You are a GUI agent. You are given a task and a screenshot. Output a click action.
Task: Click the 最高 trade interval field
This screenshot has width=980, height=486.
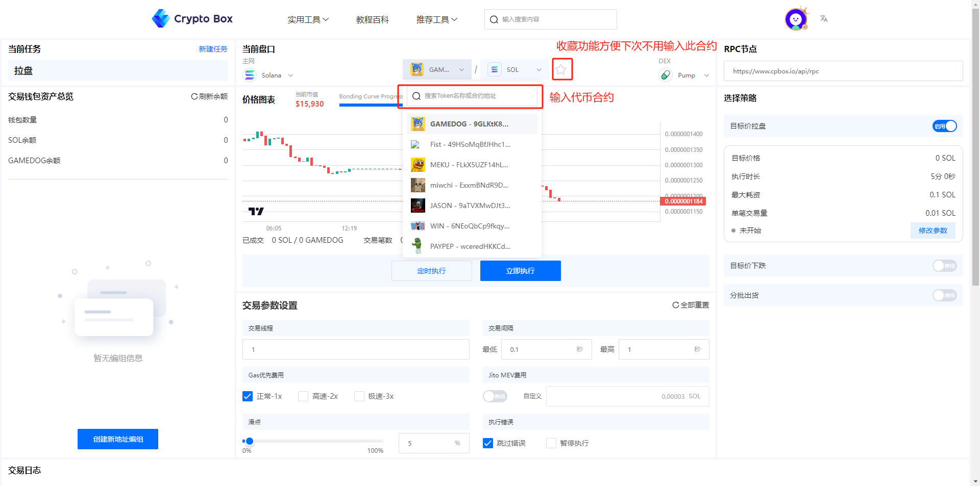(664, 349)
